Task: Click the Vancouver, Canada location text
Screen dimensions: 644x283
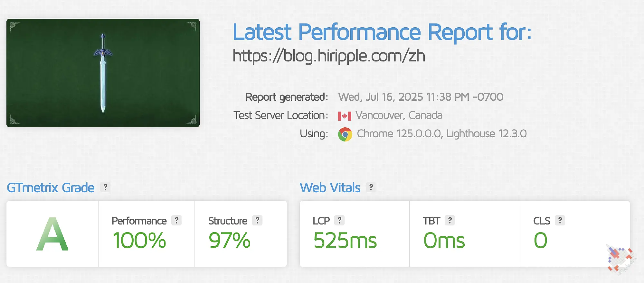Action: pos(399,115)
